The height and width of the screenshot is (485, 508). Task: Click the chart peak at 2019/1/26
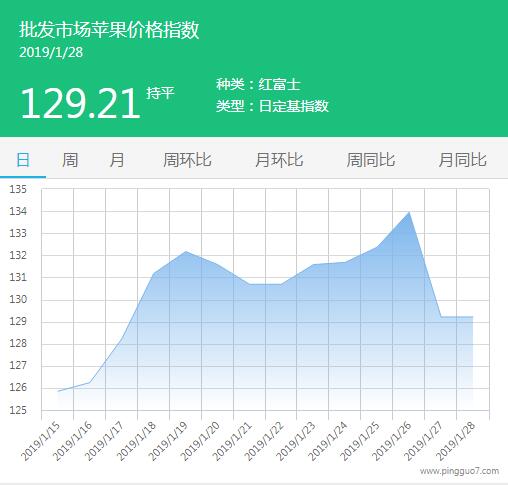click(x=409, y=212)
